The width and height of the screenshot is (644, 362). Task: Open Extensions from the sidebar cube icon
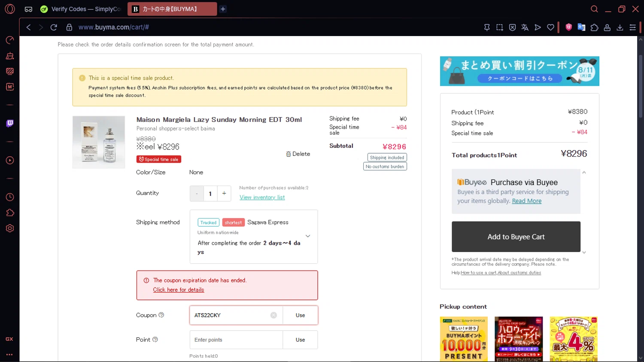10,213
